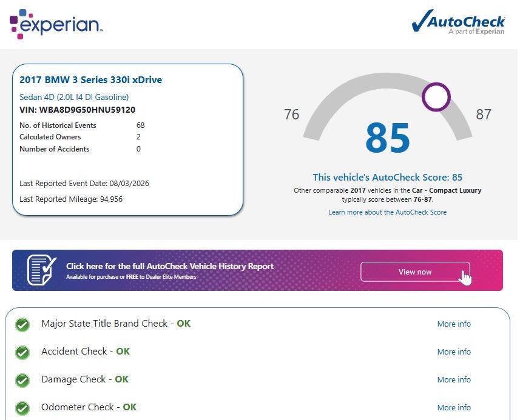Click the 2017 BMW 3 Series 330i xDrive title
This screenshot has height=420, width=520.
point(90,80)
